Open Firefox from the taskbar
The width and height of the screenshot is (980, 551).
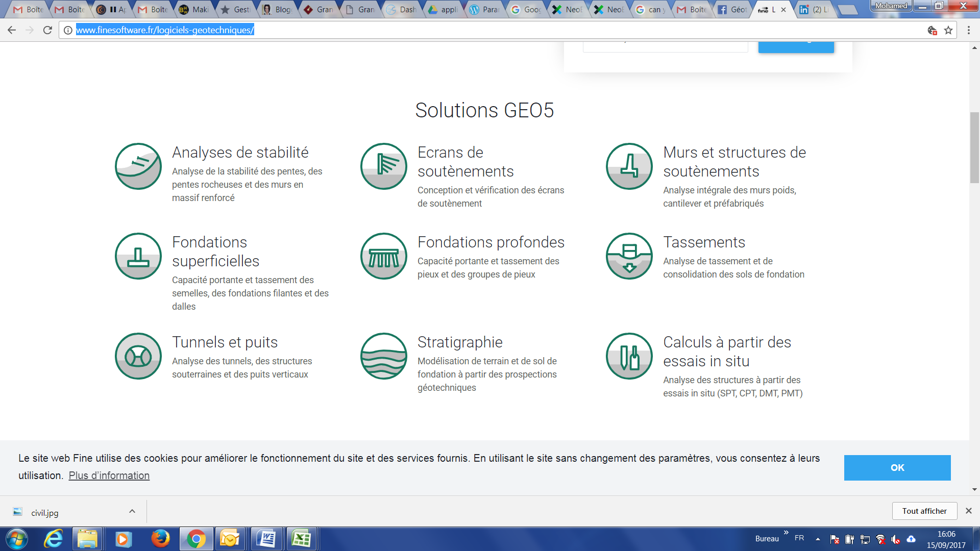[161, 539]
